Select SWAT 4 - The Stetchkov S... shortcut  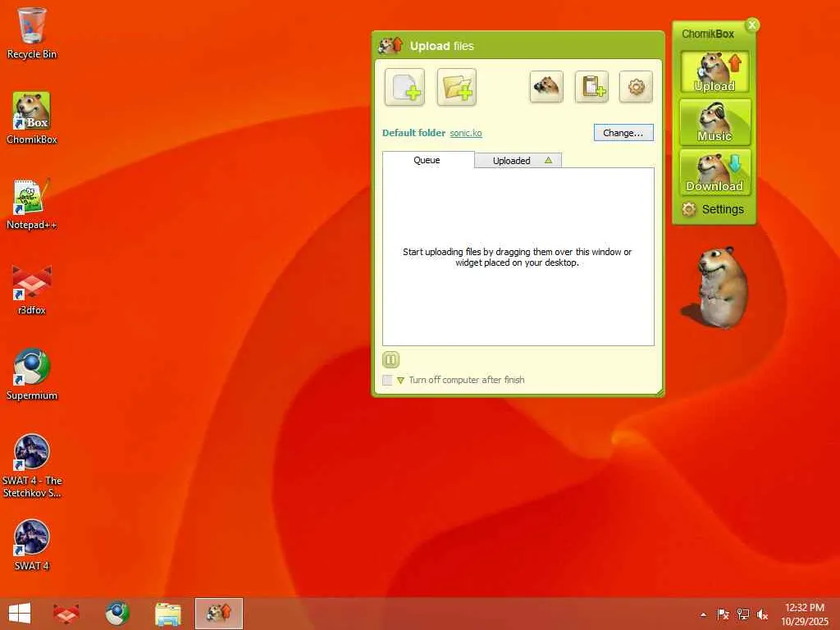32,466
